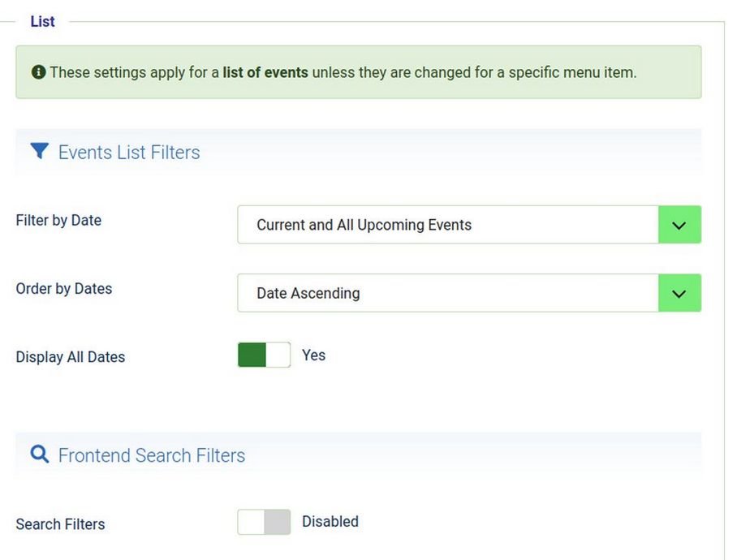Screen dimensions: 737x560
Task: Click the Filter by Date field label
Action: (58, 221)
